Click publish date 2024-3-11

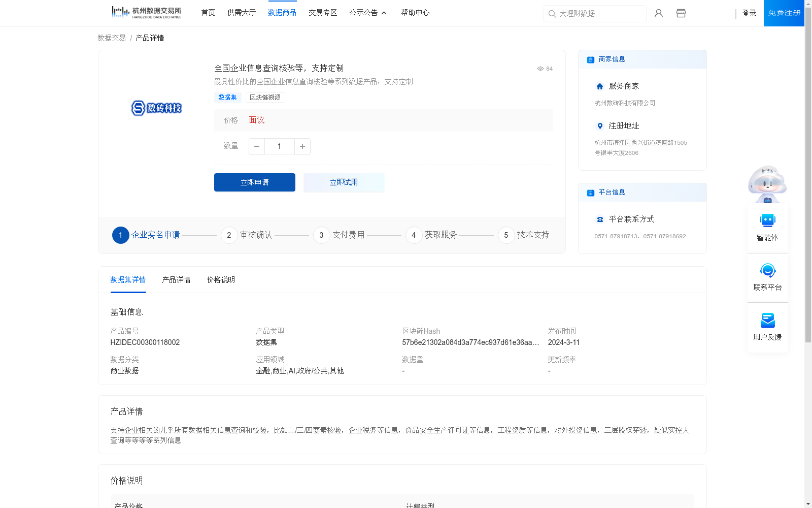[564, 342]
